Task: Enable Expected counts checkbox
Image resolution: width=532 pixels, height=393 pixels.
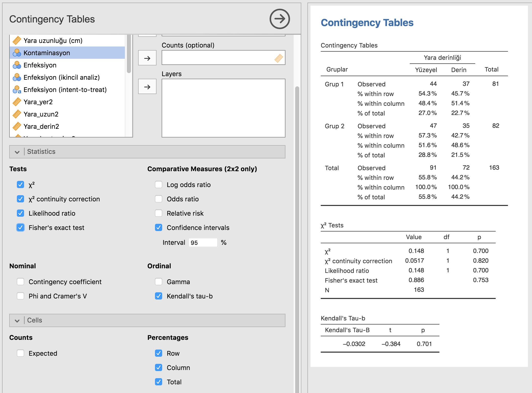Action: (x=20, y=353)
